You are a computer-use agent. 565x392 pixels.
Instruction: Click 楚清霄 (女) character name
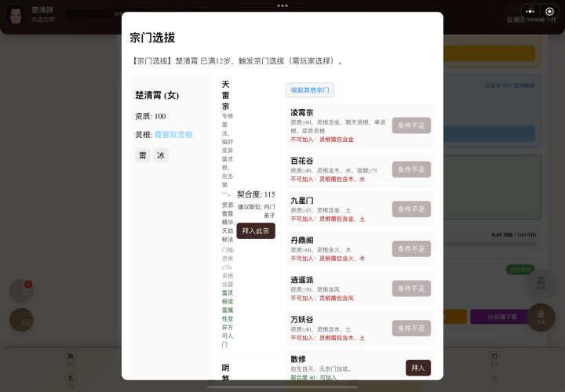click(x=157, y=95)
